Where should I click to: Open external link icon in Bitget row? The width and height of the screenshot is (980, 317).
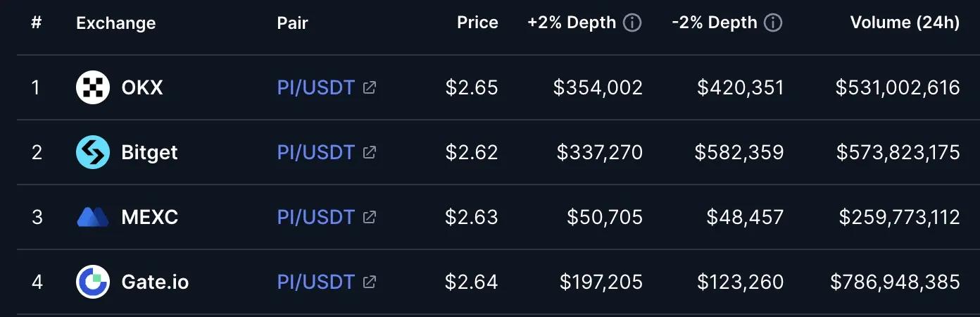pyautogui.click(x=369, y=153)
